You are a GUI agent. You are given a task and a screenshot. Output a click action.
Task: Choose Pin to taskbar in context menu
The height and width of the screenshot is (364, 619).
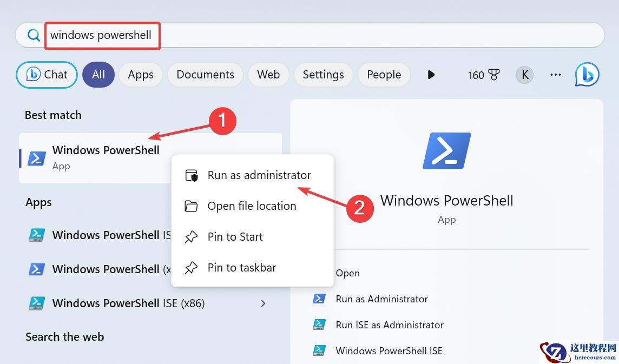253,267
